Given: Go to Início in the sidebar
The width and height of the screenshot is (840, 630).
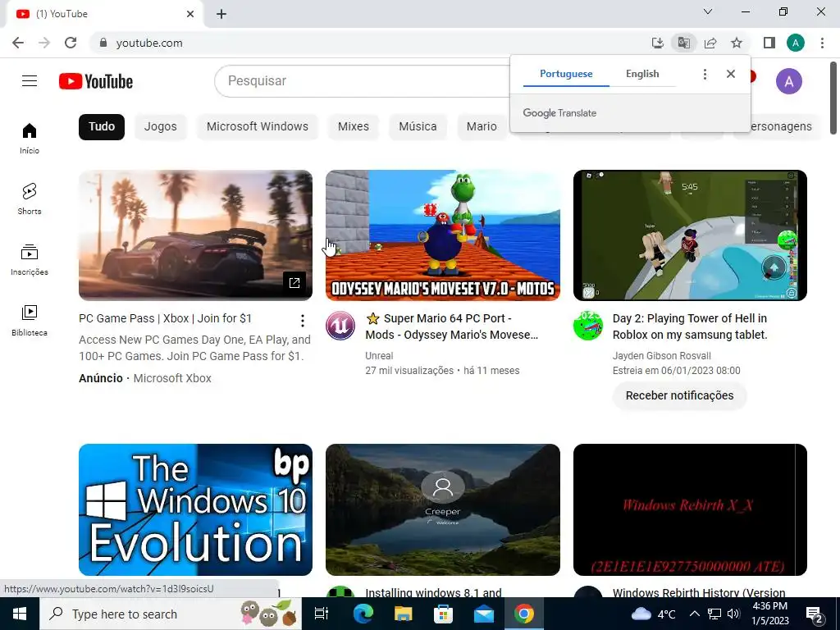Looking at the screenshot, I should click(30, 138).
